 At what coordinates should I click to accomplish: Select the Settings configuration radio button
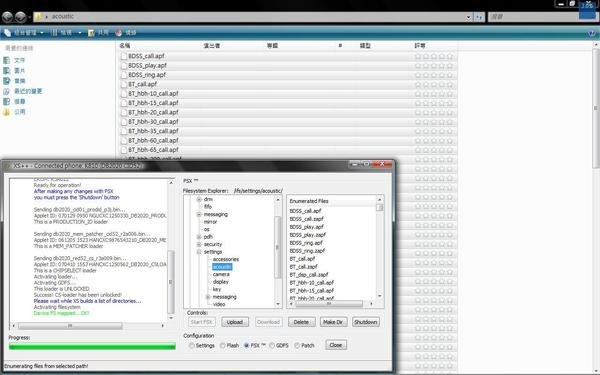coord(192,346)
